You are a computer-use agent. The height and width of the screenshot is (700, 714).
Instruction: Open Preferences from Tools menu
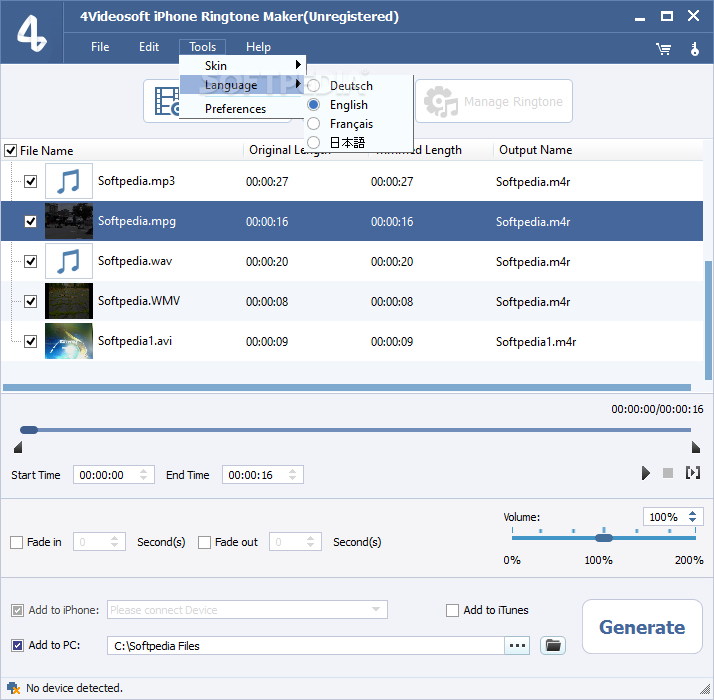click(235, 109)
